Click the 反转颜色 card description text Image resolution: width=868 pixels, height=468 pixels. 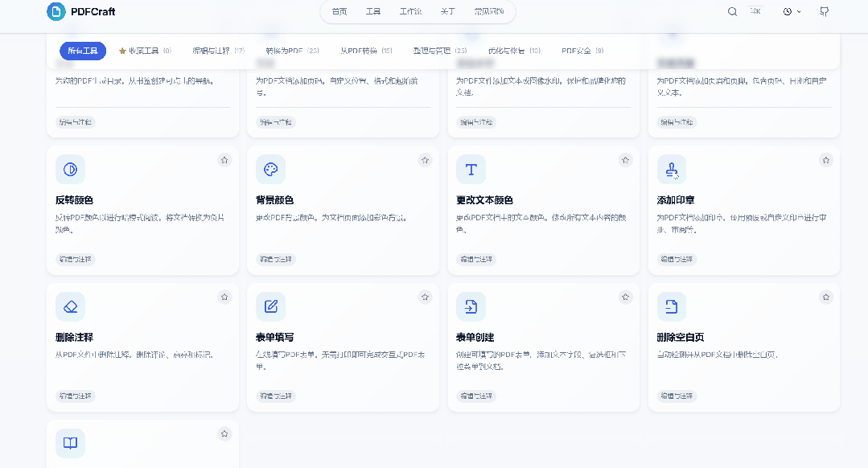point(140,224)
